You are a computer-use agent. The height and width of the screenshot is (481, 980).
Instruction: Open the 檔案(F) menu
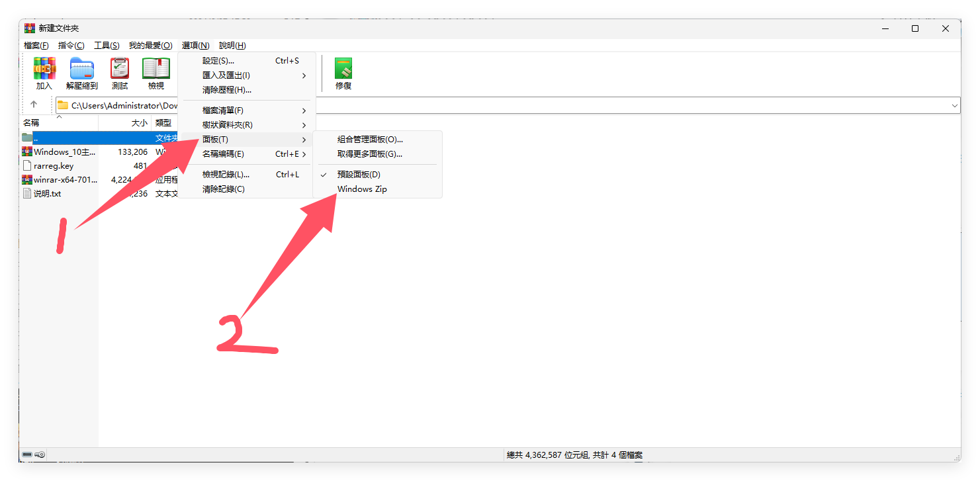coord(36,46)
